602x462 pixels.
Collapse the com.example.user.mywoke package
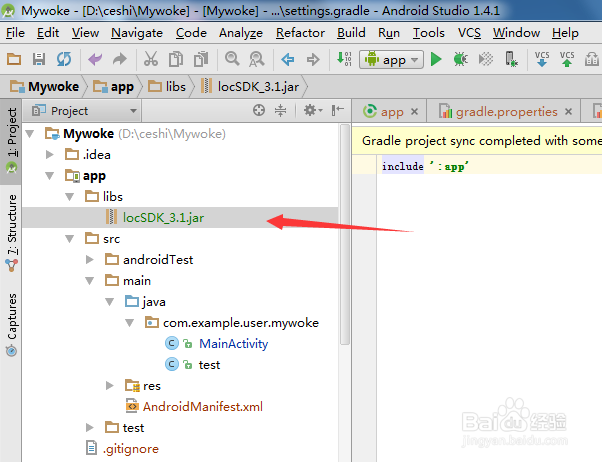130,323
